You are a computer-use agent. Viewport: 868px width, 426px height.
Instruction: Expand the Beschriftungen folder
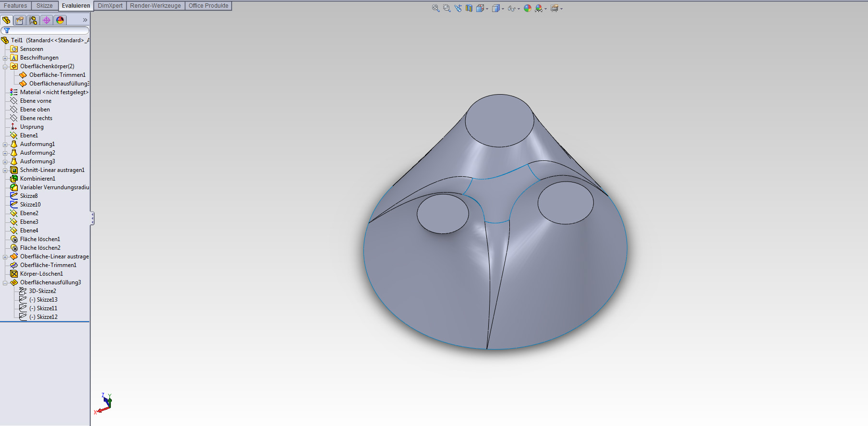(5, 58)
